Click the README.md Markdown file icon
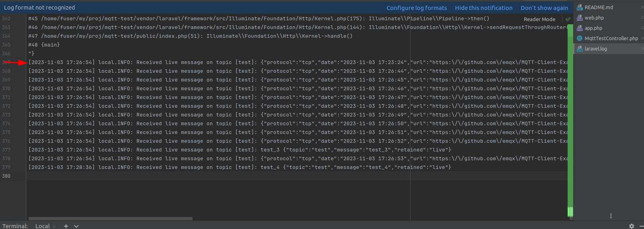Viewport: 644px width, 229px height. coord(580,8)
